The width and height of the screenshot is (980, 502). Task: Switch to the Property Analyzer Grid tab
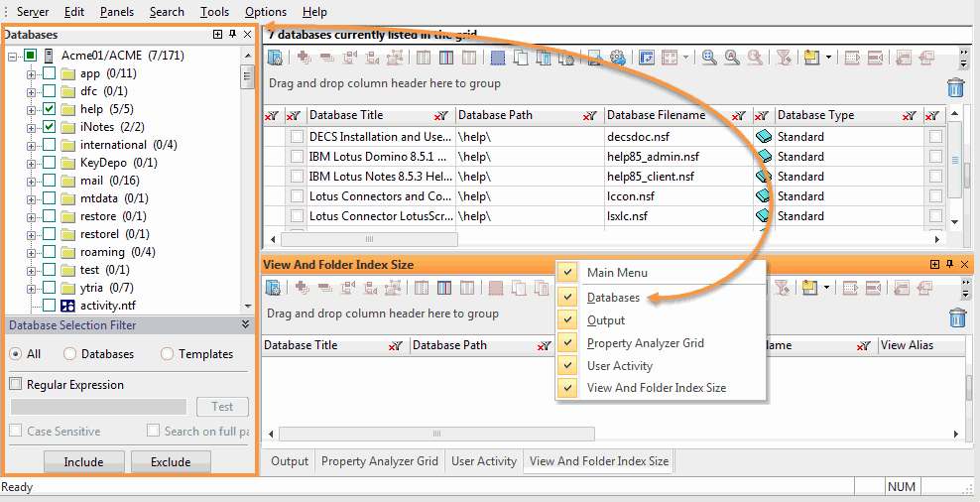pos(379,461)
